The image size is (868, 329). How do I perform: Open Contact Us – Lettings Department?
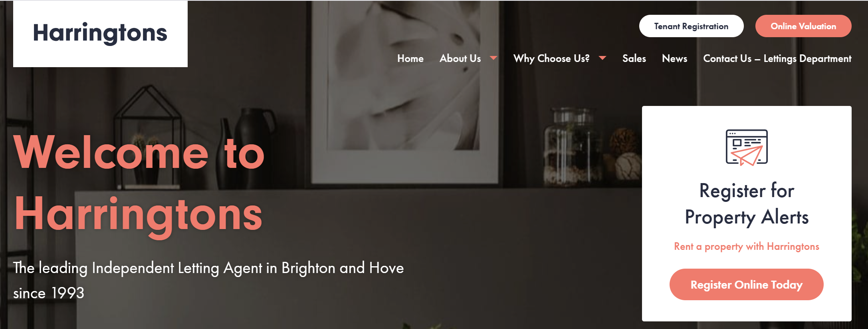point(777,58)
